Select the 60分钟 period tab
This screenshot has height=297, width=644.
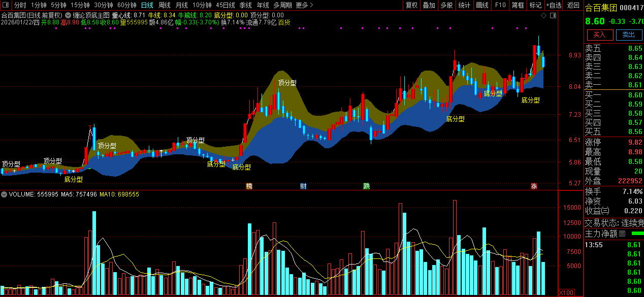[127, 5]
